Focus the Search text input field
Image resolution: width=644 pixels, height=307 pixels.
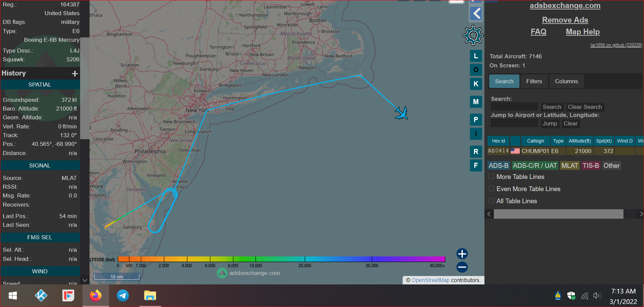(x=514, y=107)
